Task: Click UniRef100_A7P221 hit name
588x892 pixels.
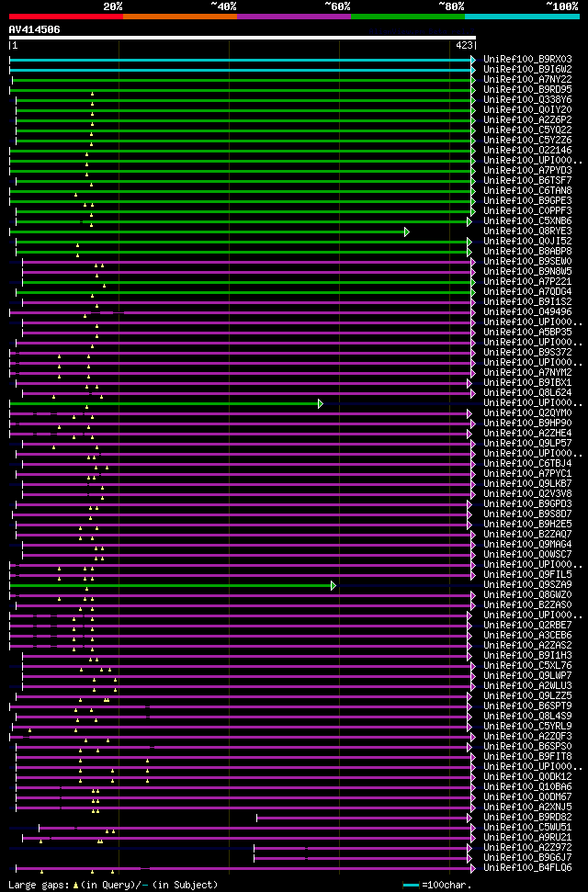Action: pos(527,282)
